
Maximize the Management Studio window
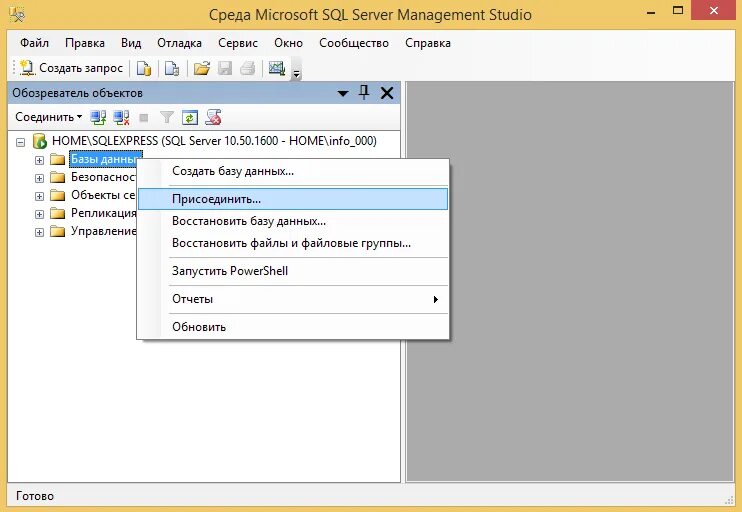point(678,10)
